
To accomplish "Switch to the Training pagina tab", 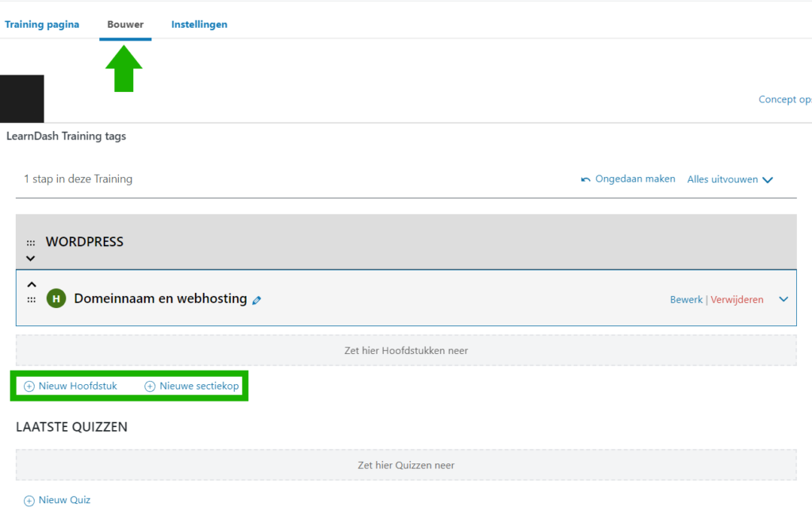I will pyautogui.click(x=42, y=25).
